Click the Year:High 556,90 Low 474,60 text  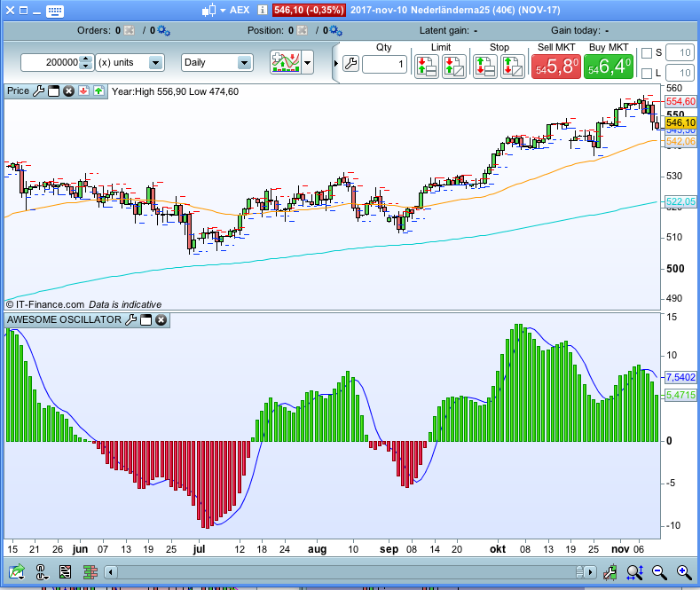[175, 91]
